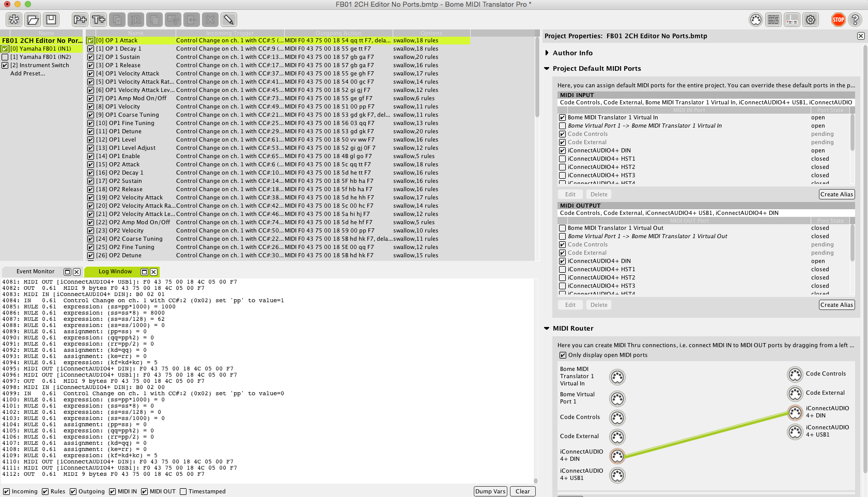Viewport: 868px width, 497px height.
Task: Show the Log Window via lines icon
Action: pos(773,20)
